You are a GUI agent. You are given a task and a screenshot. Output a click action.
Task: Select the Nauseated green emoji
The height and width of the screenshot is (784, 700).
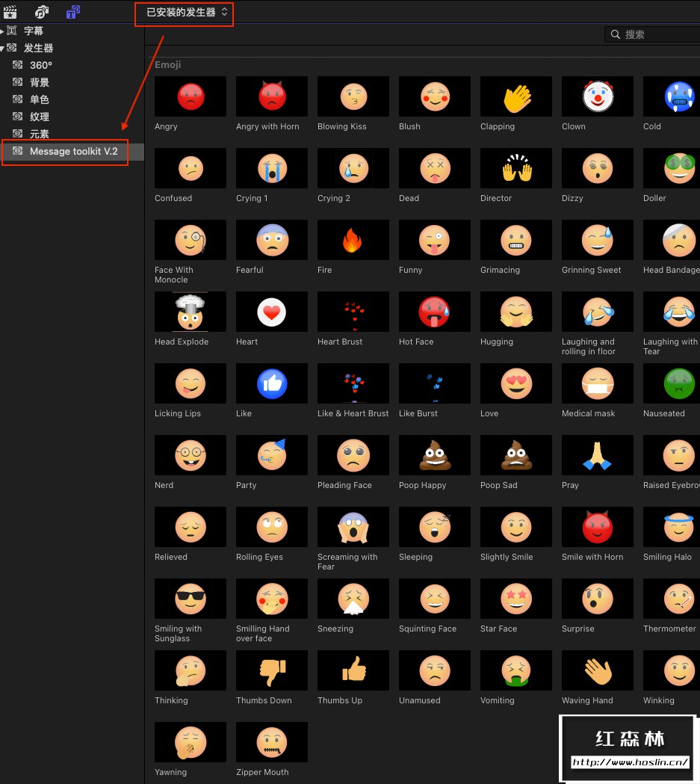(672, 383)
